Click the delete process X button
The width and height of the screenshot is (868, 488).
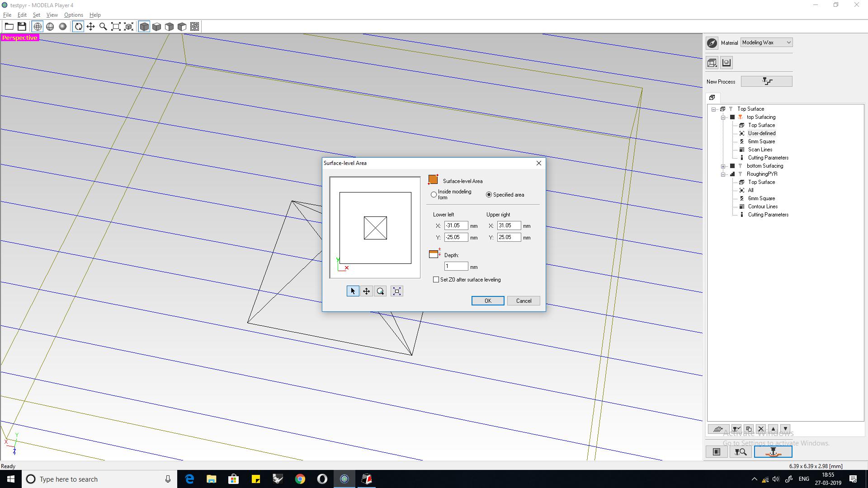point(761,429)
